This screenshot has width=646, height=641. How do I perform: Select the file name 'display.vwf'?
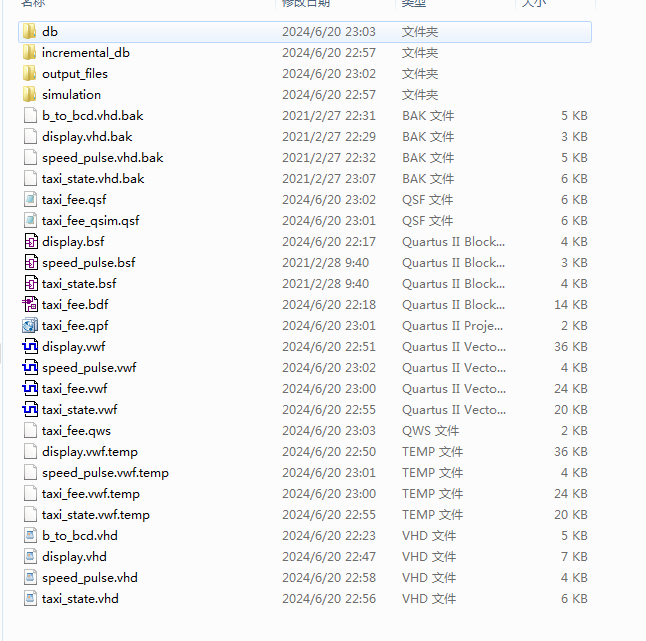click(x=73, y=347)
